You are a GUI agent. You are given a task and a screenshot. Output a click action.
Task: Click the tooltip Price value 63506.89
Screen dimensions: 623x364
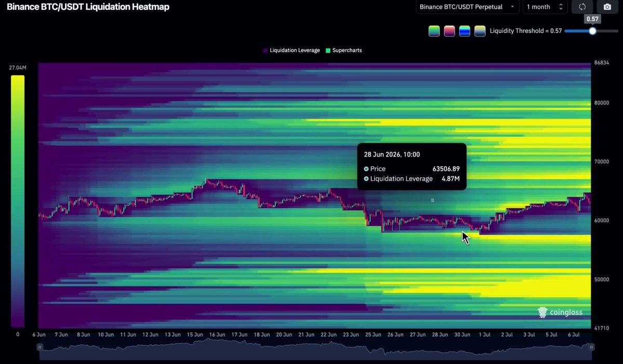click(446, 169)
